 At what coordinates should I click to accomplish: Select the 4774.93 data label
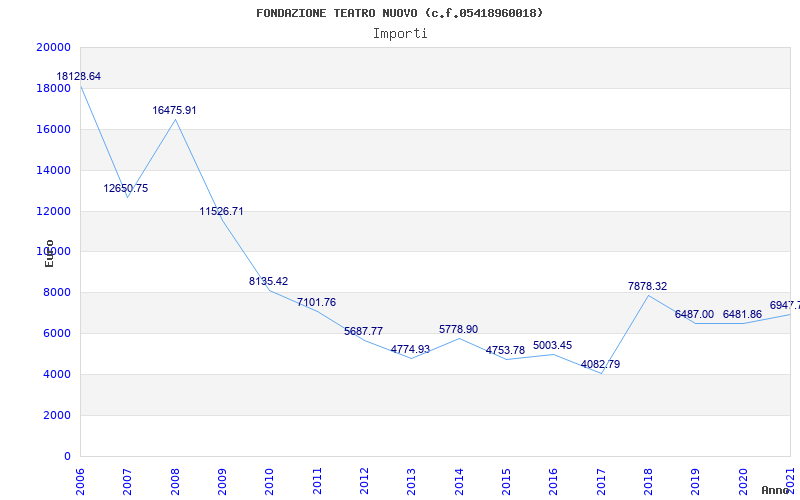(x=410, y=349)
